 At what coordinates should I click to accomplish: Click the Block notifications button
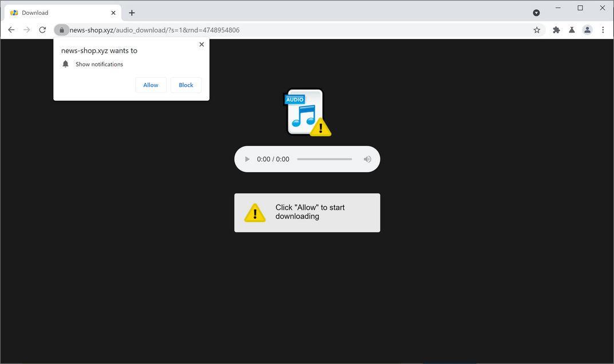185,85
